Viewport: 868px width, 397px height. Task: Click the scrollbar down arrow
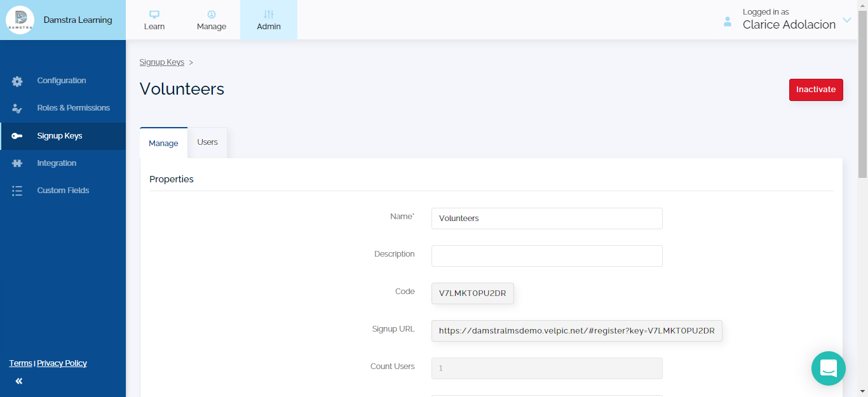[862, 391]
